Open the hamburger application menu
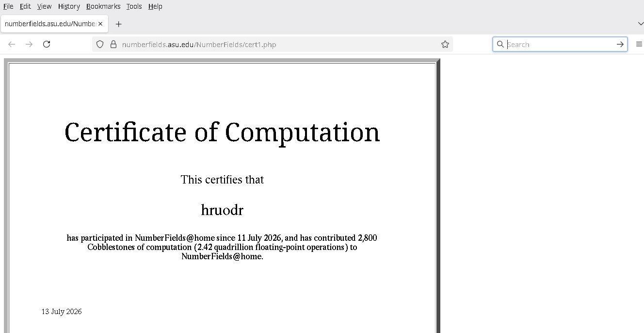644x333 pixels. coord(639,44)
